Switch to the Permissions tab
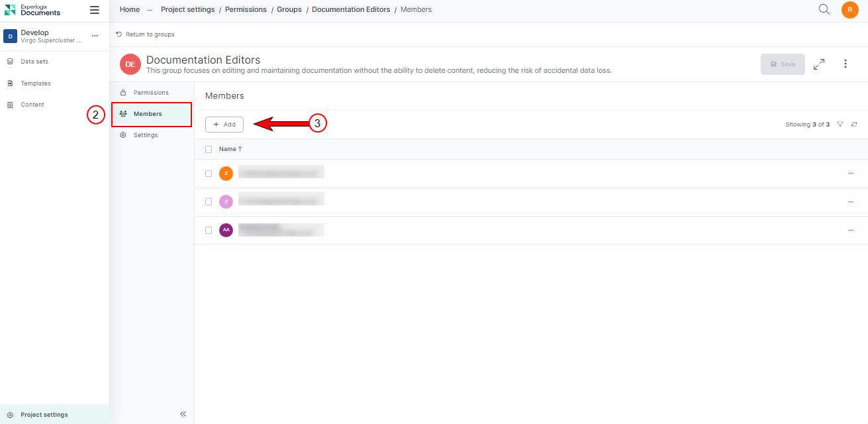 pyautogui.click(x=151, y=93)
